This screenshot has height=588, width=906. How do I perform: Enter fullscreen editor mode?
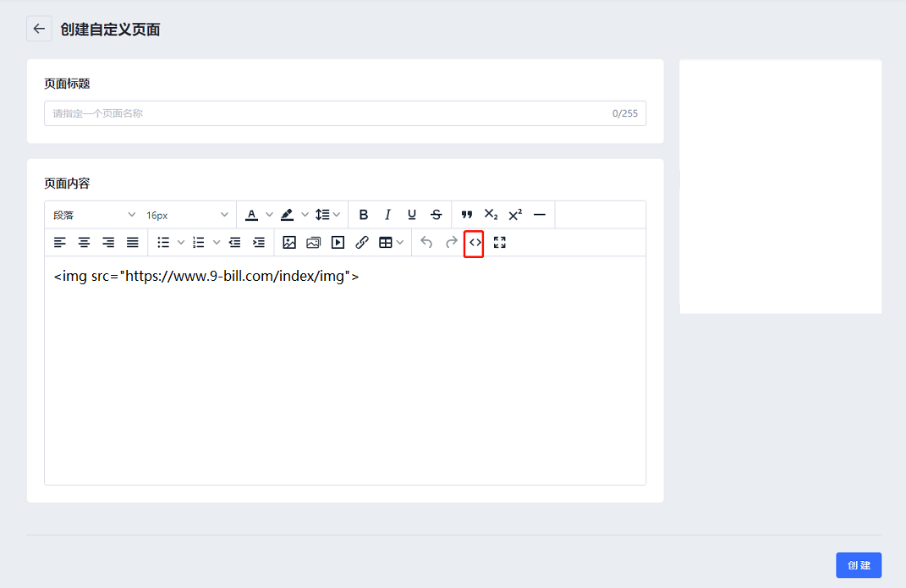499,243
